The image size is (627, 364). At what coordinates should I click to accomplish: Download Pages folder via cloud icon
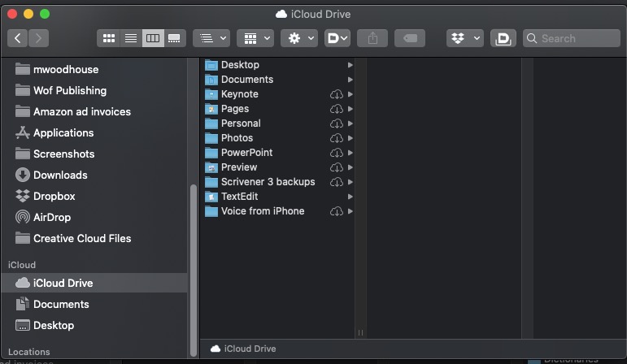[x=337, y=109]
